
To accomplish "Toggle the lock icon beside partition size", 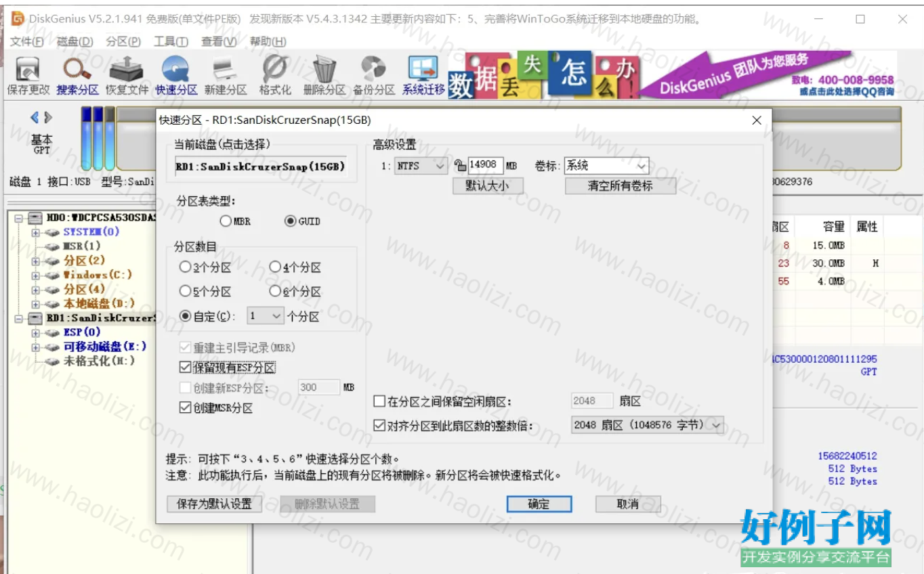I will point(460,165).
